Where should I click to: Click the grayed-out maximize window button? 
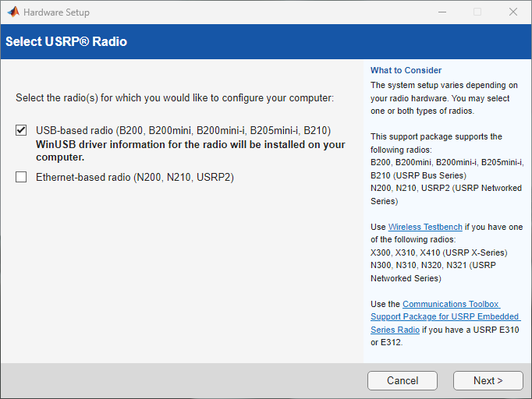(x=477, y=12)
